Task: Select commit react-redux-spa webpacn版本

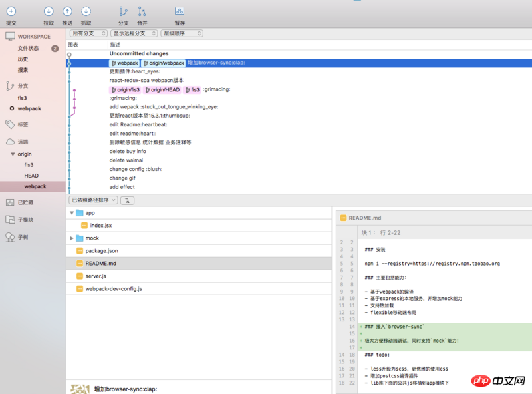Action: tap(299, 80)
